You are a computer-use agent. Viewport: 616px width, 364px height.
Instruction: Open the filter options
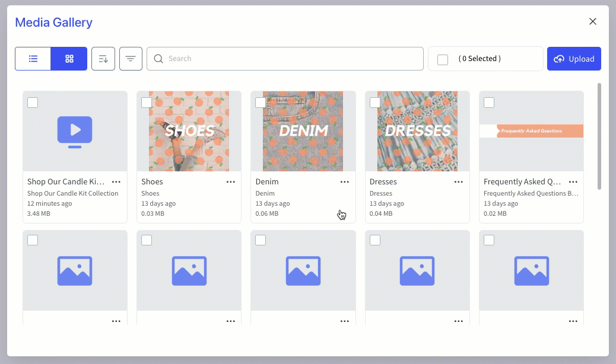(131, 59)
